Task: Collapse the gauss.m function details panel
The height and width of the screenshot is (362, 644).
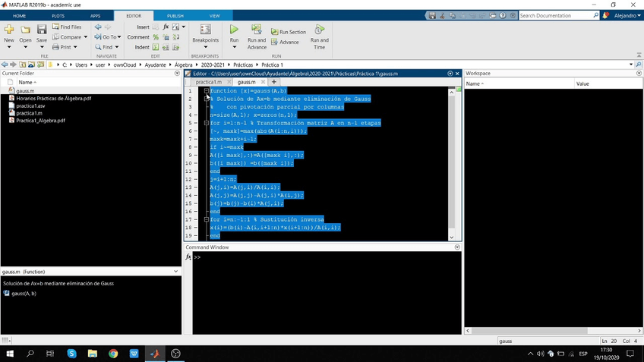Action: [x=176, y=271]
